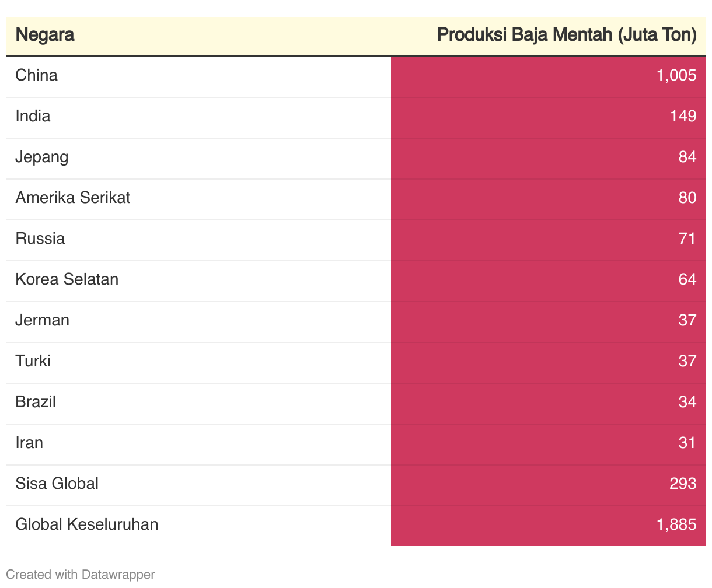The height and width of the screenshot is (588, 712).
Task: Click China's 1,005 value cell
Action: tap(676, 75)
